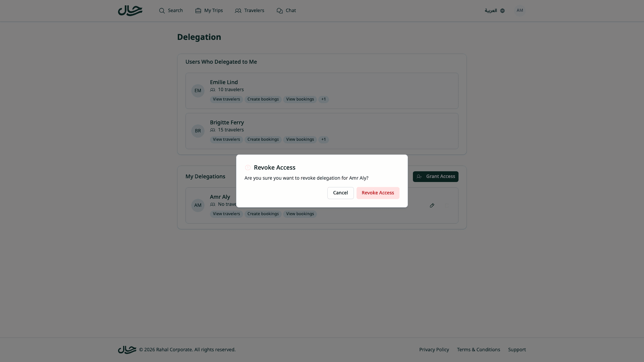Open the My Trips navigation item
644x362 pixels.
tap(209, 10)
